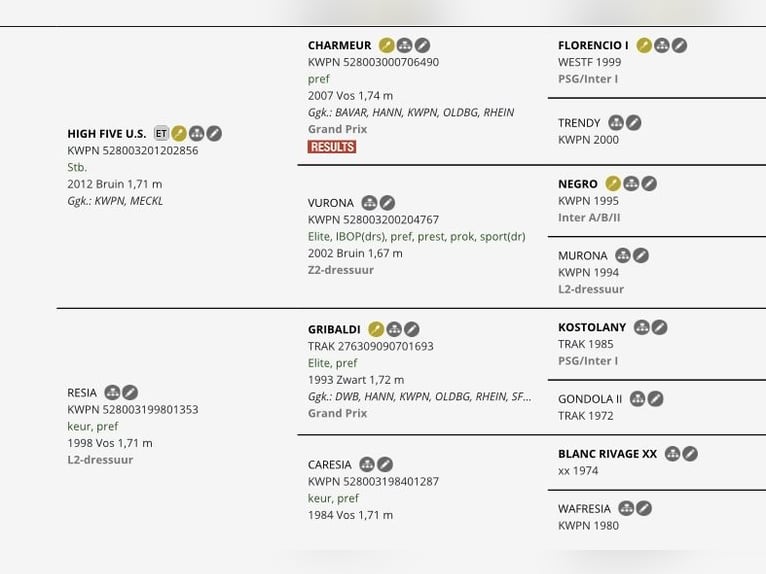Click gold stallion icon beside GRIBALDI
Viewport: 766px width, 574px height.
tap(376, 329)
